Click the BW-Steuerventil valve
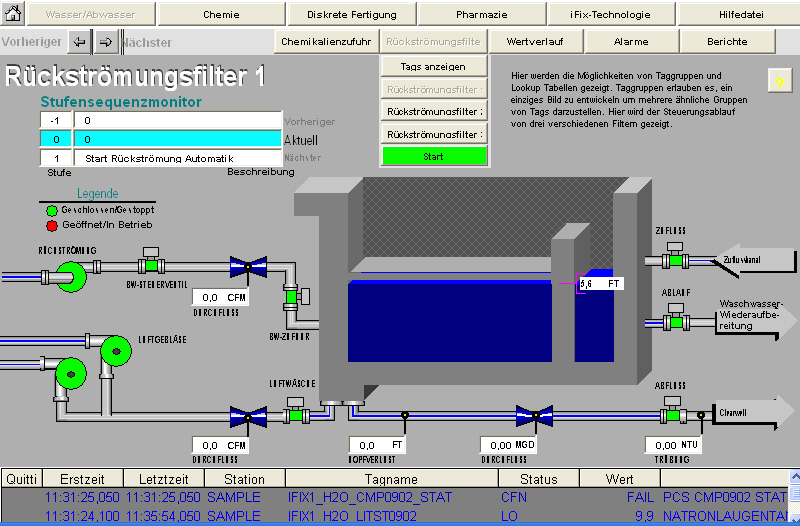 pyautogui.click(x=151, y=264)
